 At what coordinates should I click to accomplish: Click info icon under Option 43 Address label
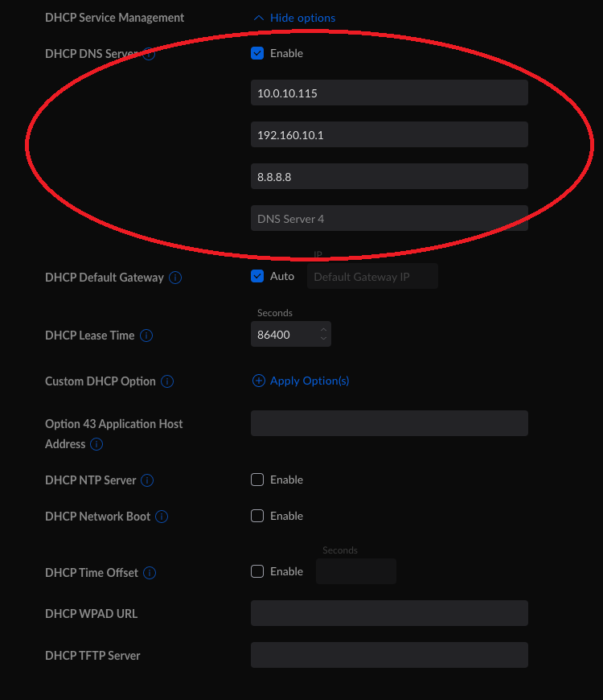pyautogui.click(x=96, y=444)
